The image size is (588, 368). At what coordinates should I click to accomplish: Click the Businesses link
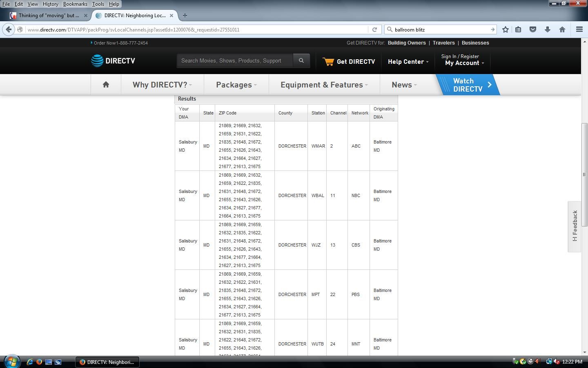click(x=475, y=43)
